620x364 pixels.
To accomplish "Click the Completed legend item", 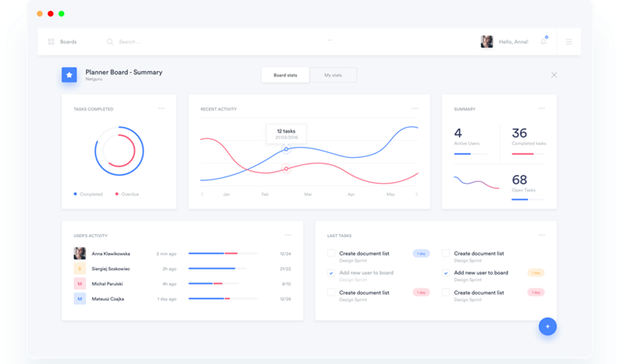I will (x=88, y=194).
